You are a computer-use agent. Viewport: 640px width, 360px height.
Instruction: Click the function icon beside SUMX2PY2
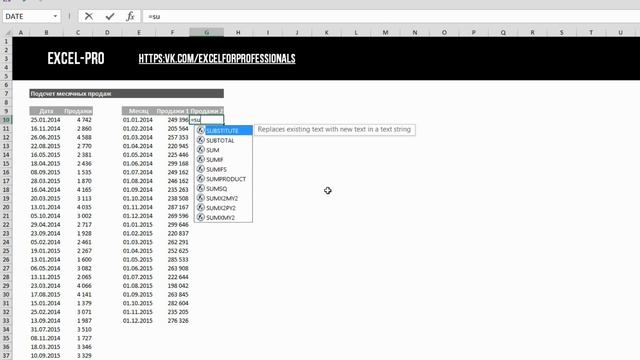[200, 208]
